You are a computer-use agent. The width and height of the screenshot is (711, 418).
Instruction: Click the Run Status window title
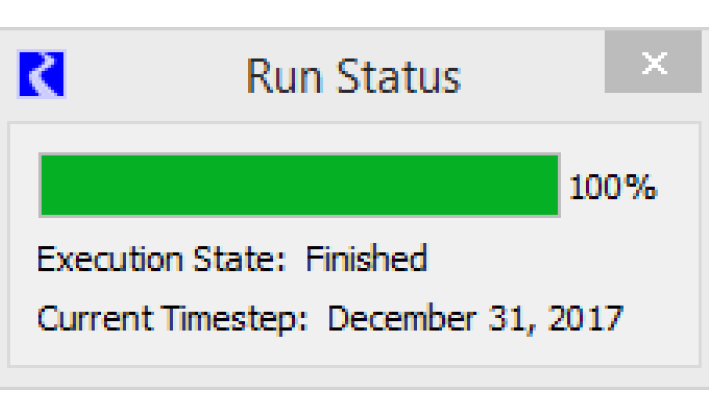pos(354,77)
